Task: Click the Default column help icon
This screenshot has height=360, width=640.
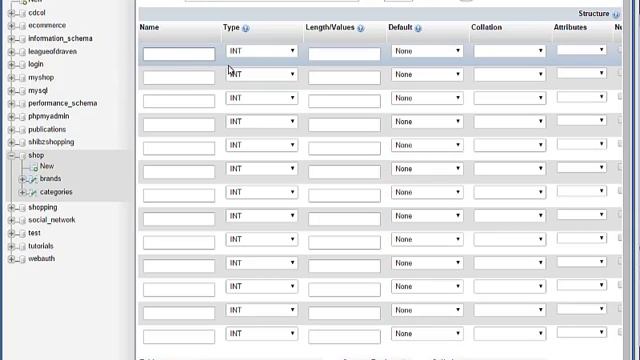Action: coord(418,28)
